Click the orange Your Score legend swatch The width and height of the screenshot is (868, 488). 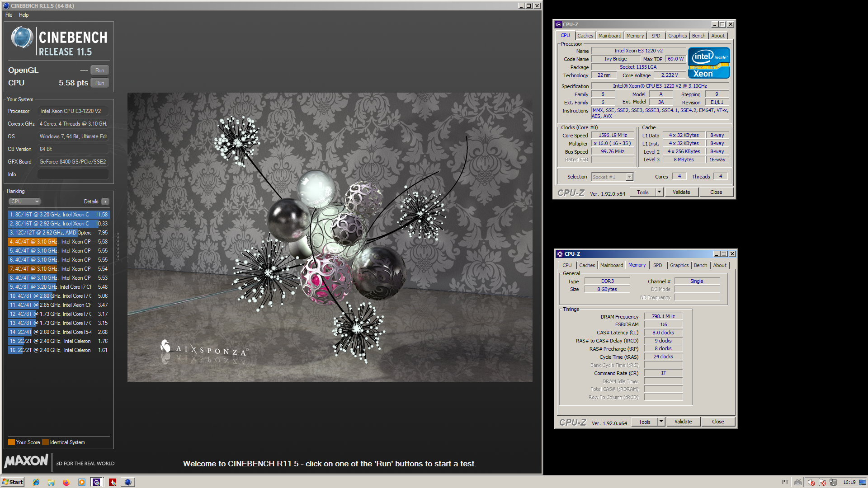tap(11, 442)
